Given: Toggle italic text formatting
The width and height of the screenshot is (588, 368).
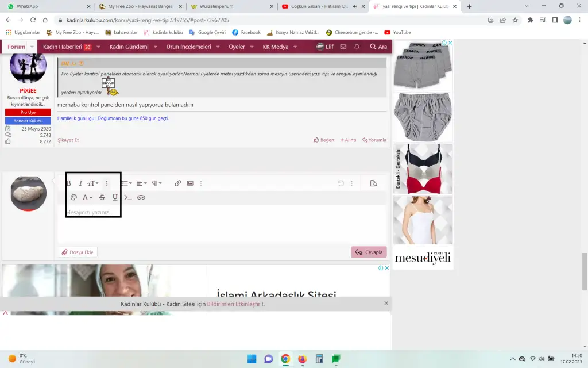Looking at the screenshot, I should pyautogui.click(x=80, y=183).
